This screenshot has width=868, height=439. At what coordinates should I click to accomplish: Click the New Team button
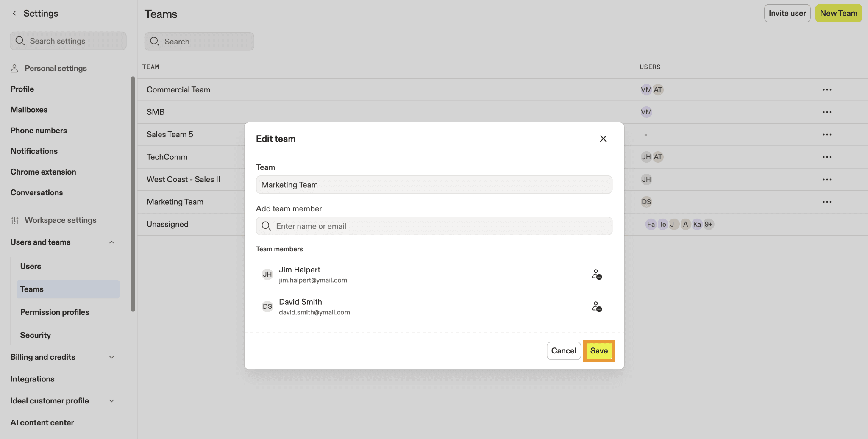tap(838, 13)
